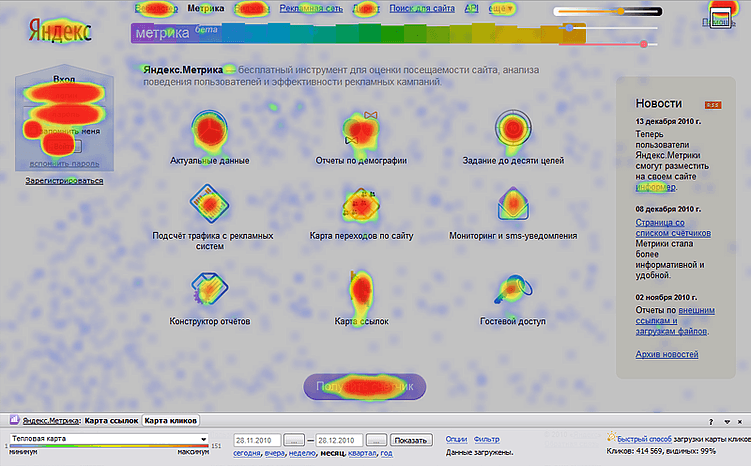Image resolution: width=751 pixels, height=466 pixels.
Task: Click the Мониторинг и sms-уведомления envelope icon
Action: pyautogui.click(x=513, y=204)
